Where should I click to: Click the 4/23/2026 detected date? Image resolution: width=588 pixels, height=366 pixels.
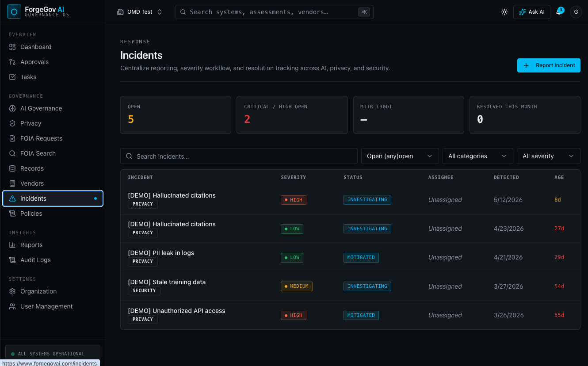pos(508,229)
